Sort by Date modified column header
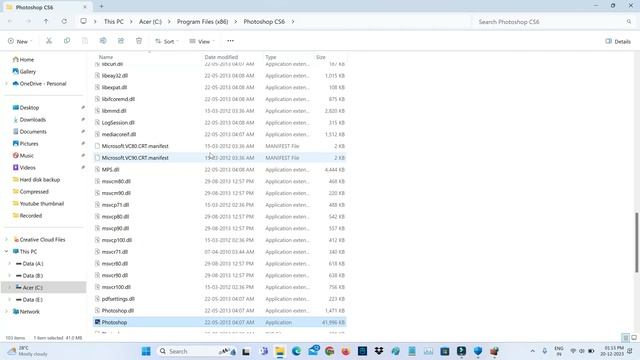Image resolution: width=640 pixels, height=360 pixels. tap(221, 57)
